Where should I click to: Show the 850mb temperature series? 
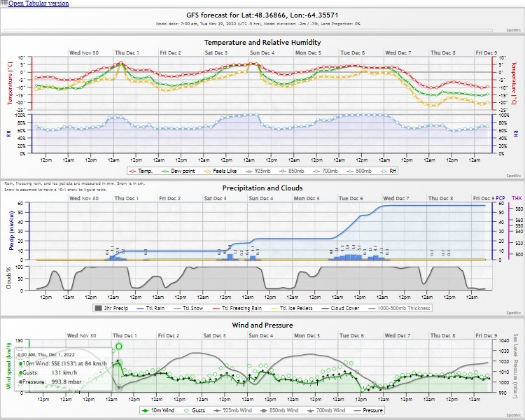click(292, 171)
